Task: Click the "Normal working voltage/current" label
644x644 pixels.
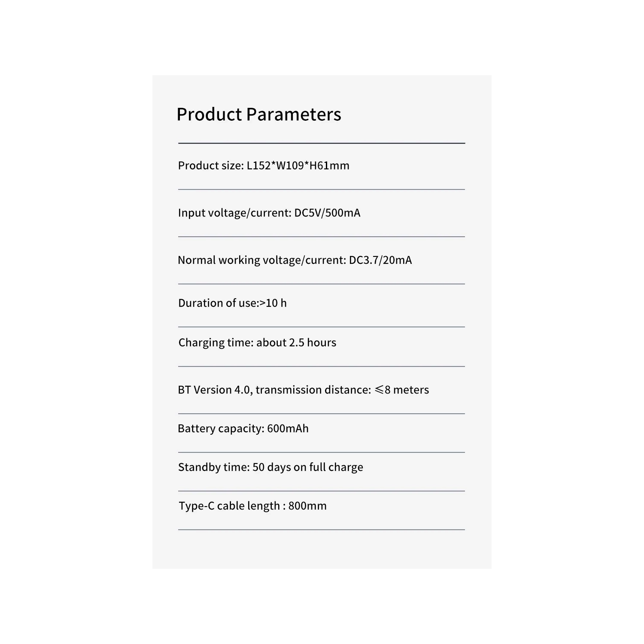Action: 261,260
